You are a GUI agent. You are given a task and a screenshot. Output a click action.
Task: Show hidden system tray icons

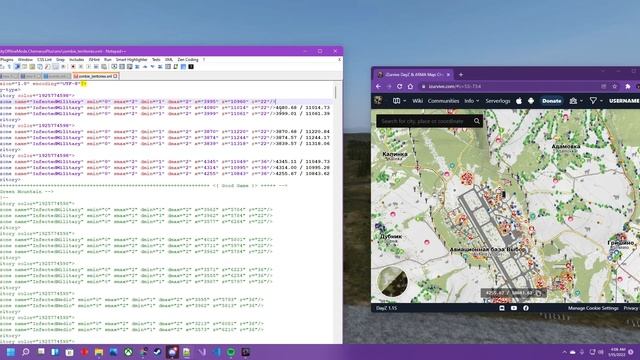[564, 352]
